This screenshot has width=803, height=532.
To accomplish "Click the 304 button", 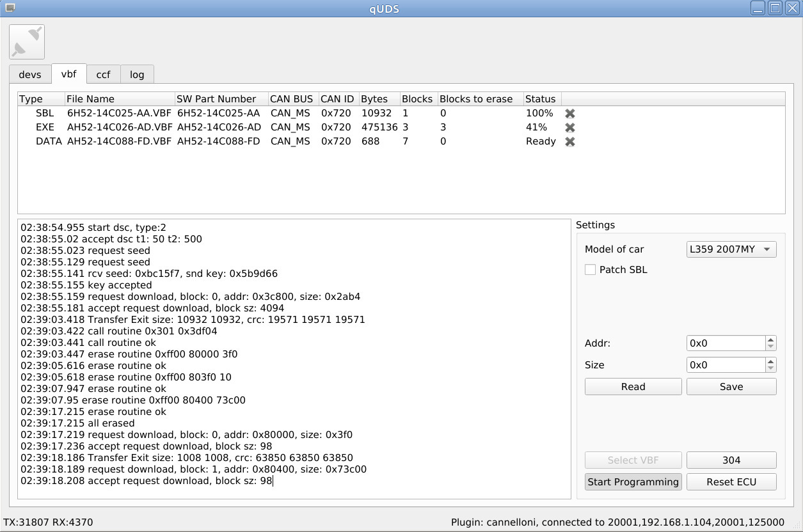I will [x=731, y=460].
